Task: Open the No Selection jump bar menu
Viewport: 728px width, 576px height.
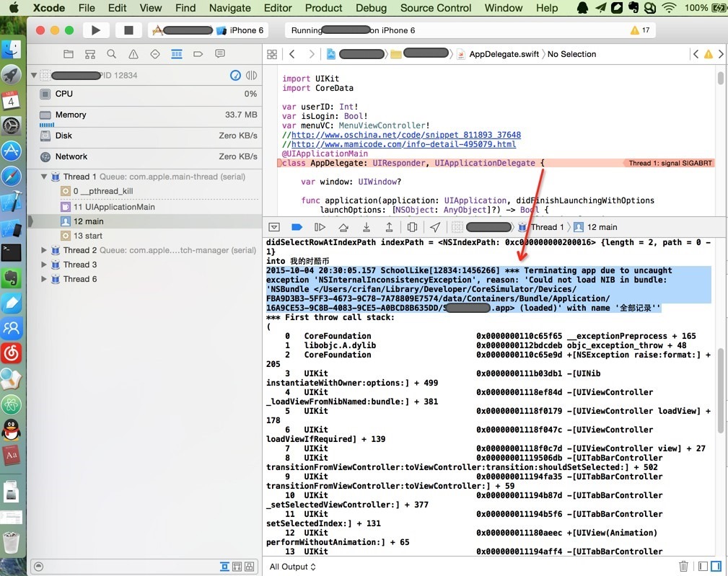Action: (x=571, y=54)
